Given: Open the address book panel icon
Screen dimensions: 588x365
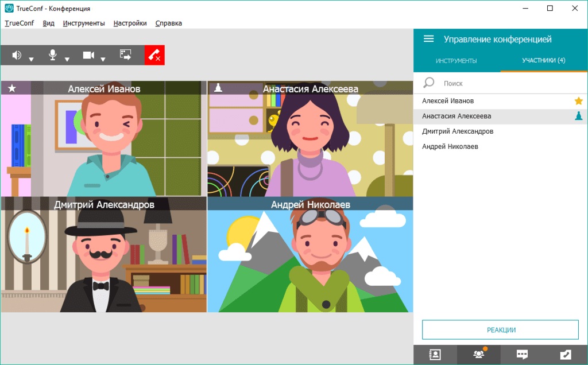Looking at the screenshot, I should pyautogui.click(x=435, y=355).
